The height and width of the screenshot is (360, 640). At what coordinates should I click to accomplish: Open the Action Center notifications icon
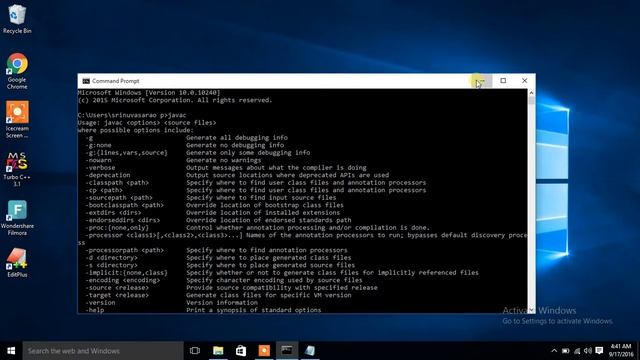tap(599, 351)
